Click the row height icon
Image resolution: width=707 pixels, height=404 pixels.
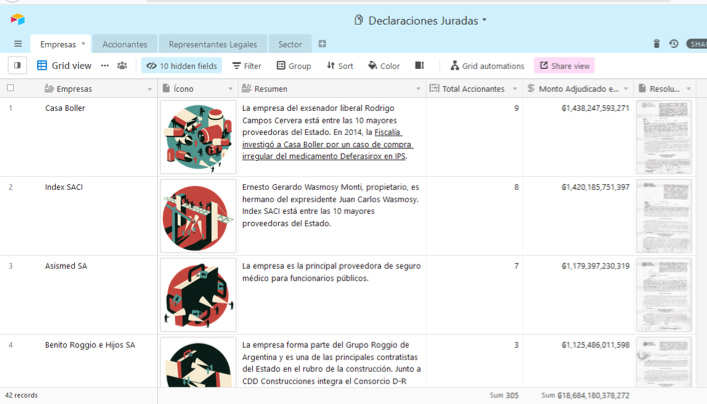(x=420, y=66)
